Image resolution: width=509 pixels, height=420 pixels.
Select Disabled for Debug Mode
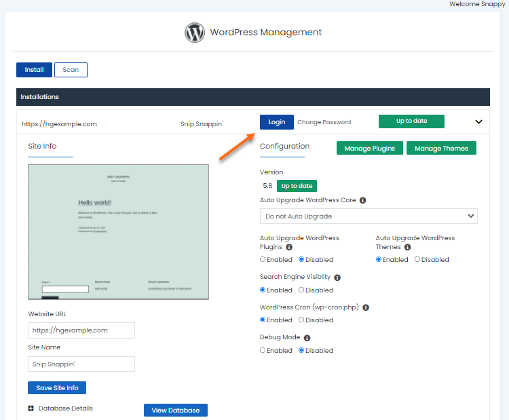tap(301, 350)
